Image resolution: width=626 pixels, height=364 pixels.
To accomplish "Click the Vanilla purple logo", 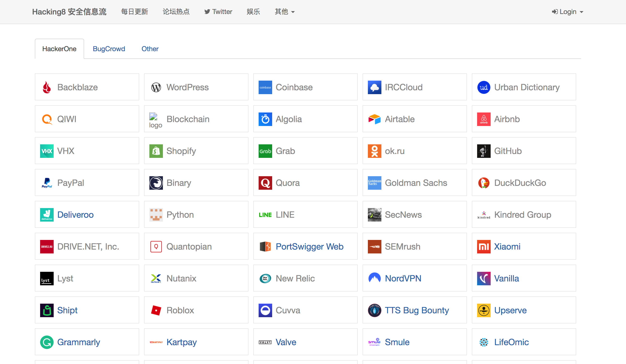I will click(x=484, y=278).
